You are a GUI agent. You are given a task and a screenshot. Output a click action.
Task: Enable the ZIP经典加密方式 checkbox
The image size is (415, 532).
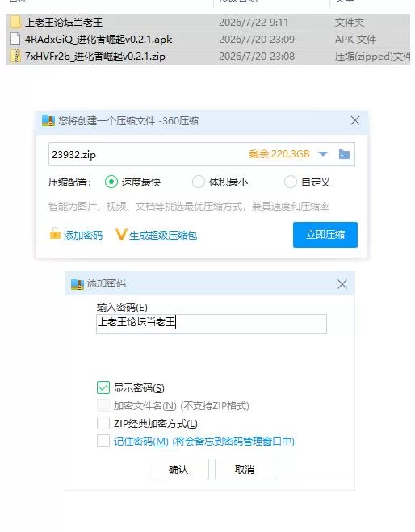point(103,423)
